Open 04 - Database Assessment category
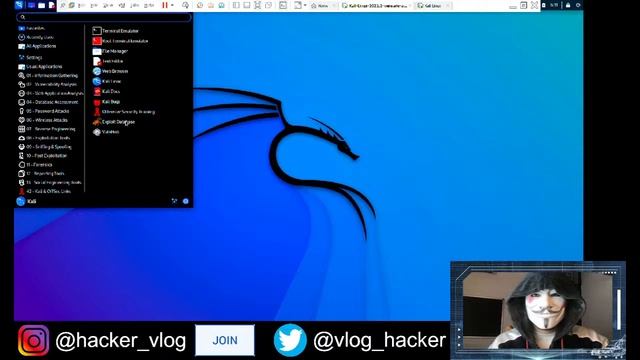This screenshot has height=360, width=640. tap(48, 102)
